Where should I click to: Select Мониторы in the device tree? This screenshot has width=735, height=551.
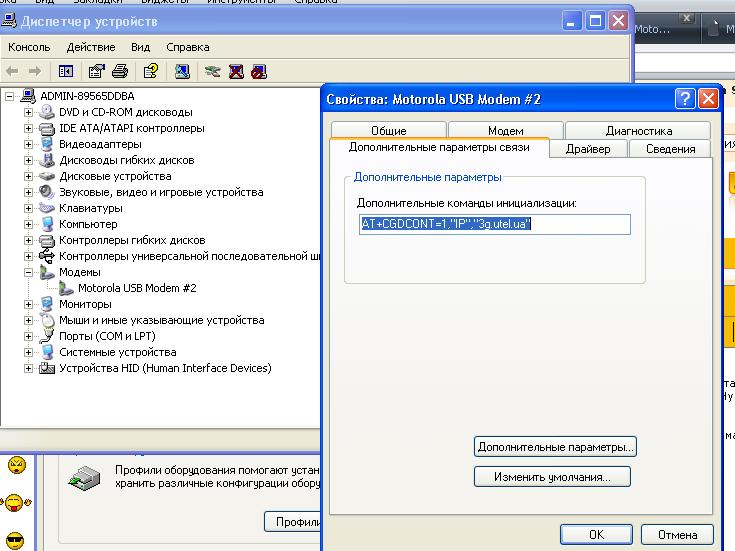click(x=85, y=304)
